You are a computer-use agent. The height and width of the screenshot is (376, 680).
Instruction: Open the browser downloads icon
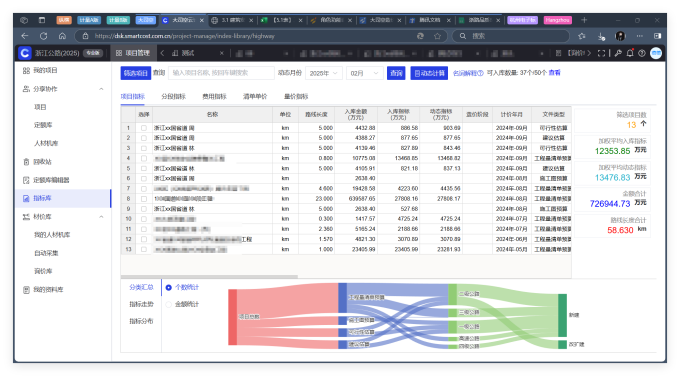601,36
